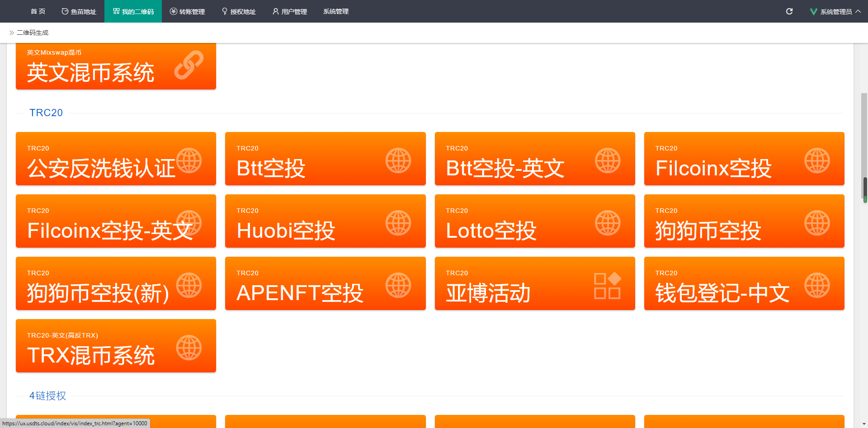This screenshot has height=428, width=868.
Task: Open the 系统管理 menu
Action: click(x=336, y=11)
